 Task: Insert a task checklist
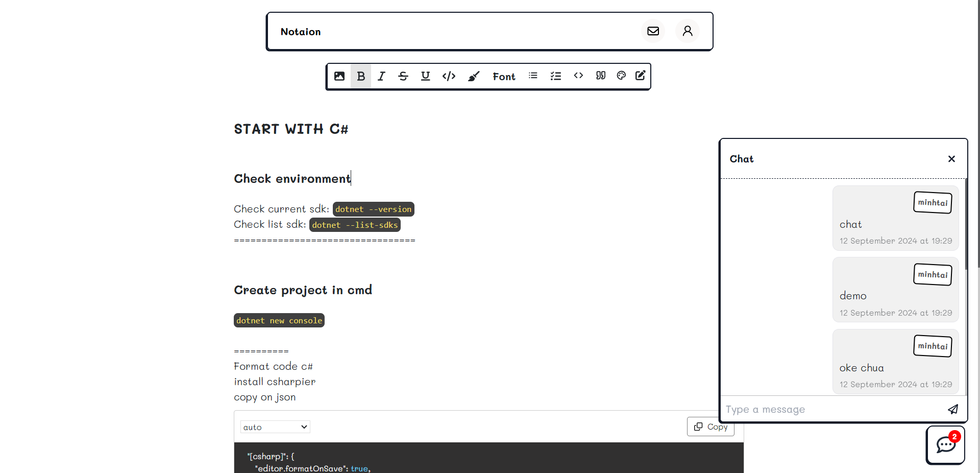tap(556, 76)
